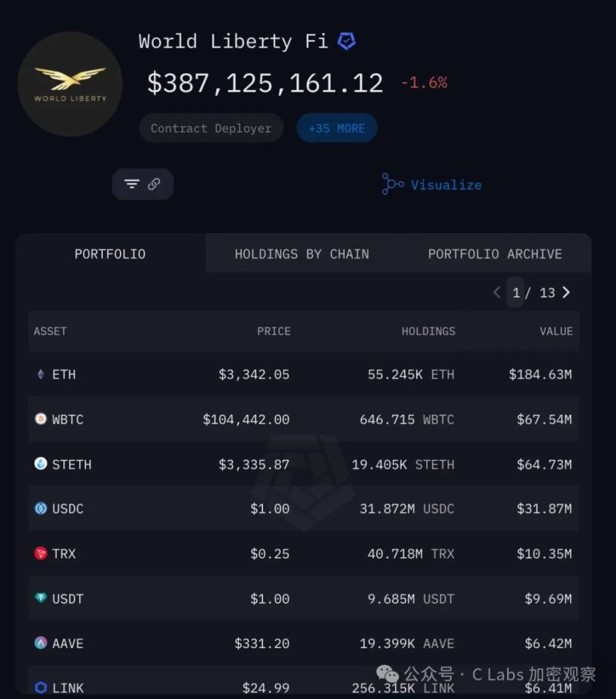The width and height of the screenshot is (616, 699).
Task: Click the page number input field
Action: [x=516, y=292]
